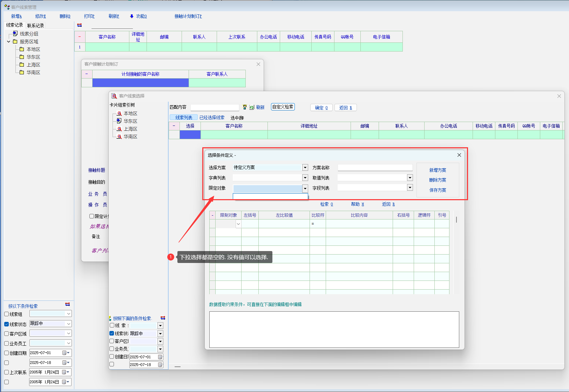Click swap icon beside 按以下条件检索 header
This screenshot has width=569, height=392.
(67, 304)
